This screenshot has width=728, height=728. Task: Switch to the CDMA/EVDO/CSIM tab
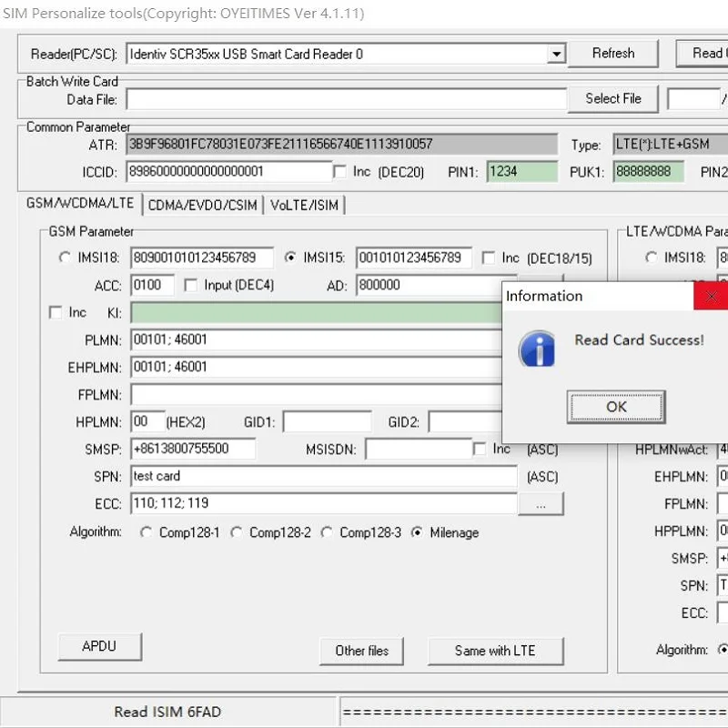[202, 205]
